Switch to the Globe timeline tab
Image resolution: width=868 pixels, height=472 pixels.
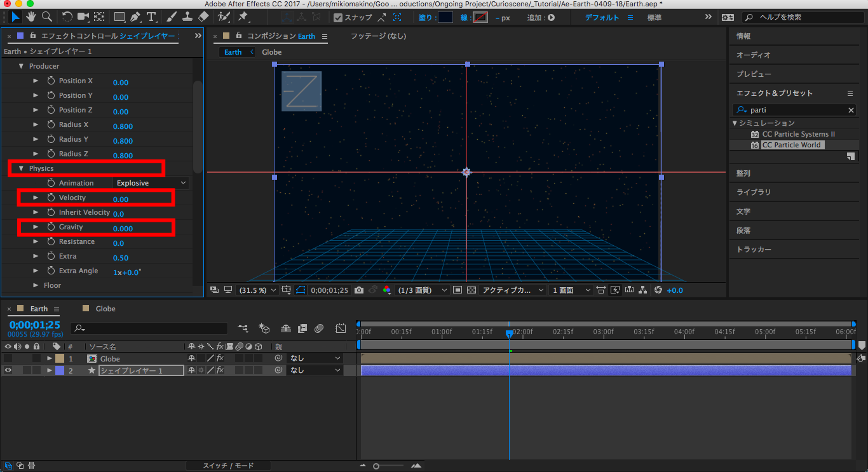(x=105, y=309)
